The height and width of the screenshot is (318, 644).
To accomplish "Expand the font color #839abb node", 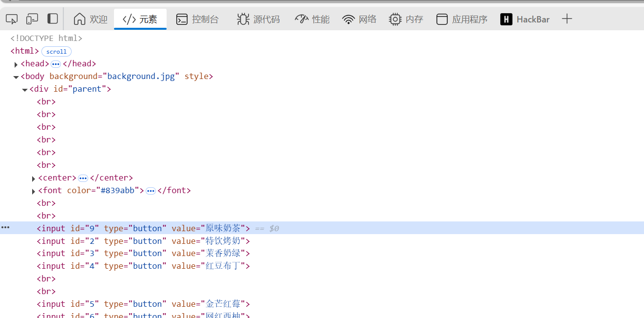I will pos(34,191).
